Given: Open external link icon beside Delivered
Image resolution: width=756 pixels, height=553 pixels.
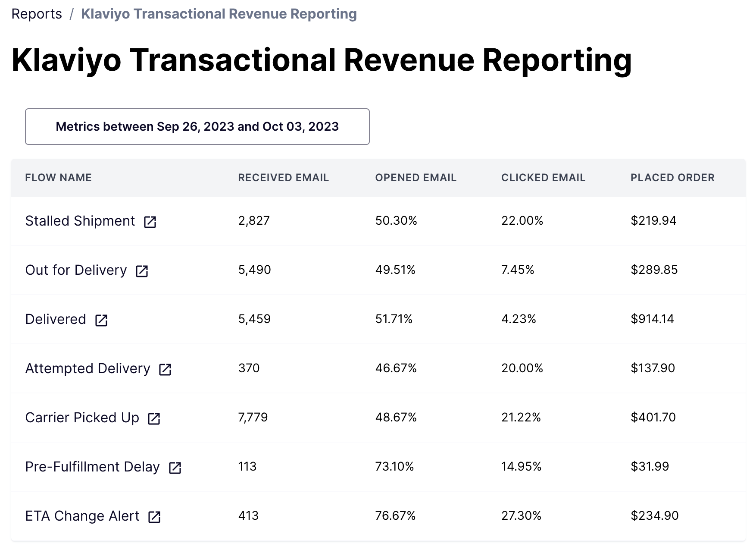Looking at the screenshot, I should pyautogui.click(x=101, y=320).
